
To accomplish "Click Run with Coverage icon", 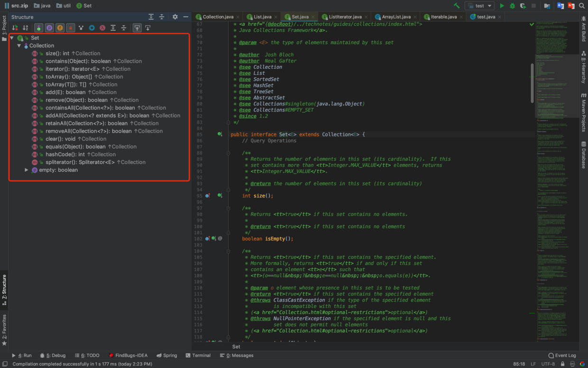I will 523,6.
